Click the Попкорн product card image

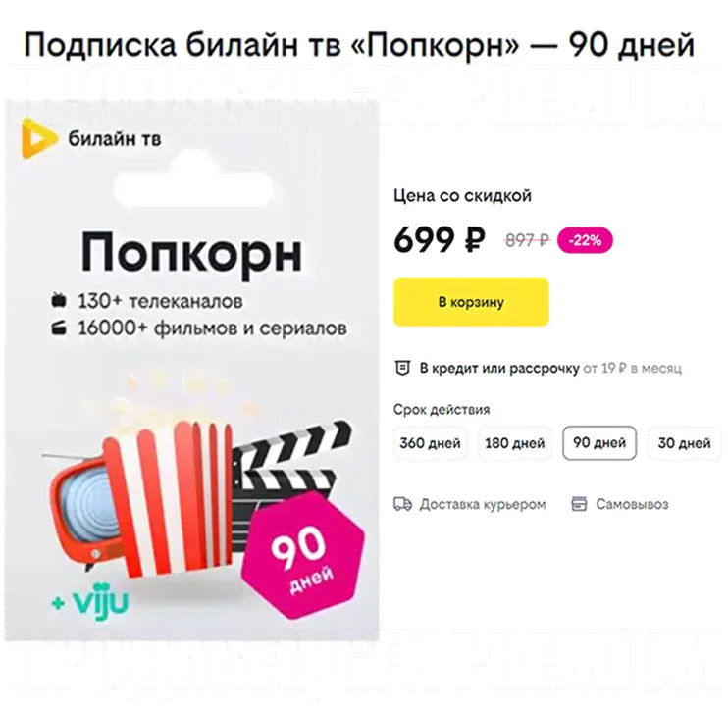[x=191, y=371]
